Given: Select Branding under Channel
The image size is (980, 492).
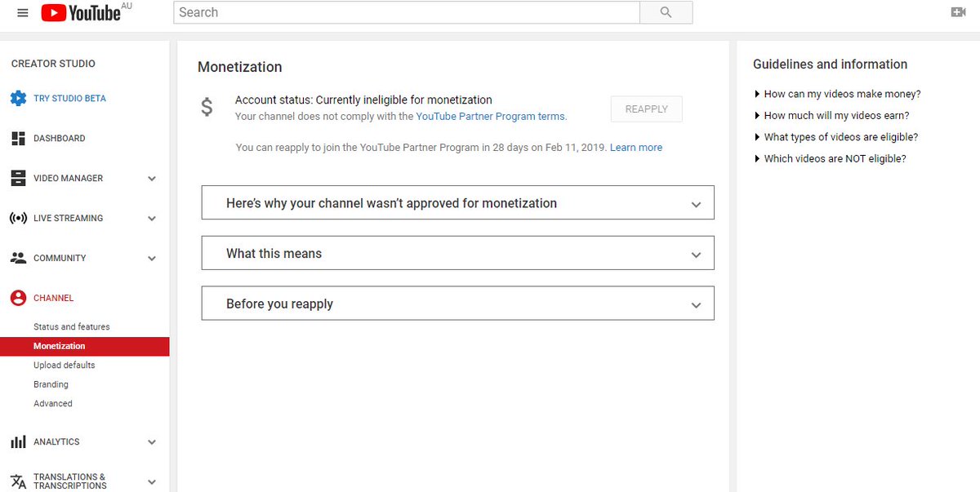Looking at the screenshot, I should pyautogui.click(x=51, y=385).
